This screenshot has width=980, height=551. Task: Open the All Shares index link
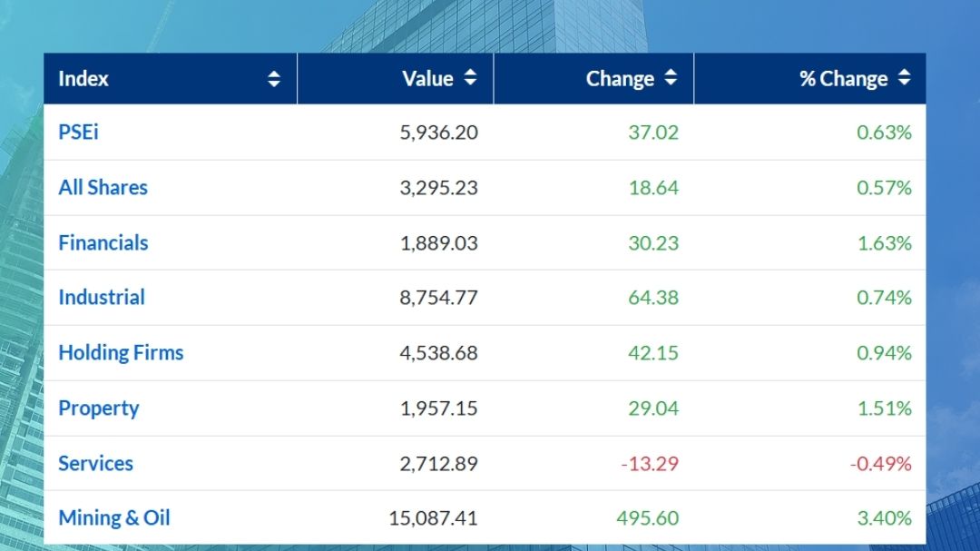pos(103,188)
